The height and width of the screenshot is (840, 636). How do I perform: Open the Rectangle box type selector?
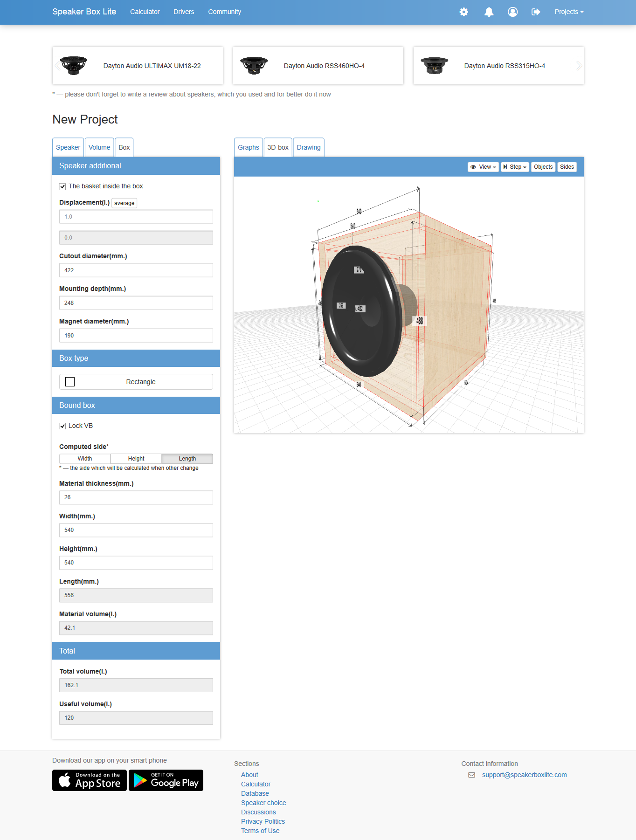pos(136,382)
